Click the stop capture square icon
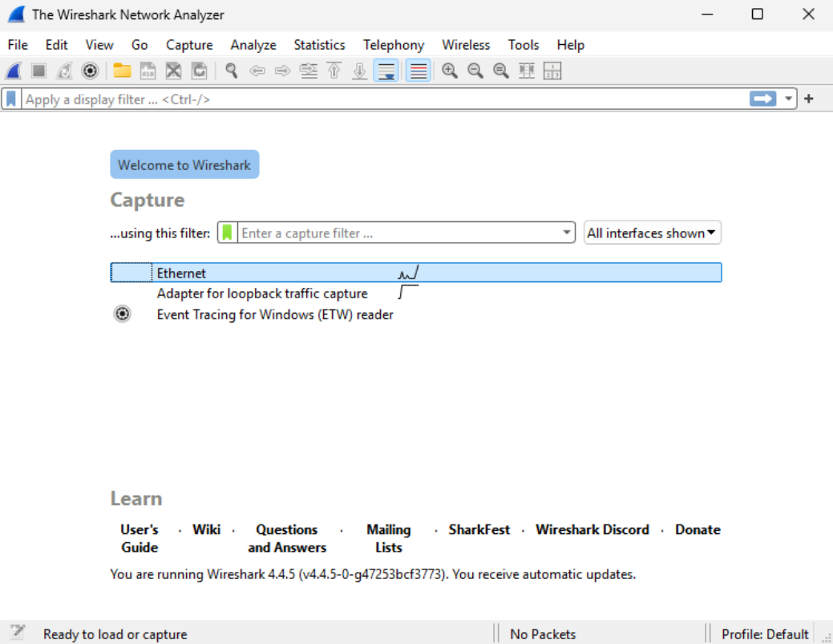 [x=38, y=71]
